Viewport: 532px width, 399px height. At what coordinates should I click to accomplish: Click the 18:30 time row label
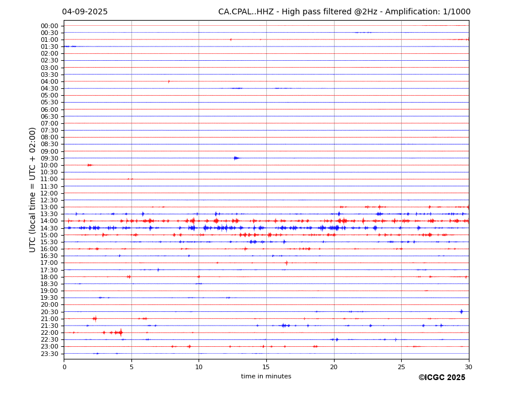49,284
